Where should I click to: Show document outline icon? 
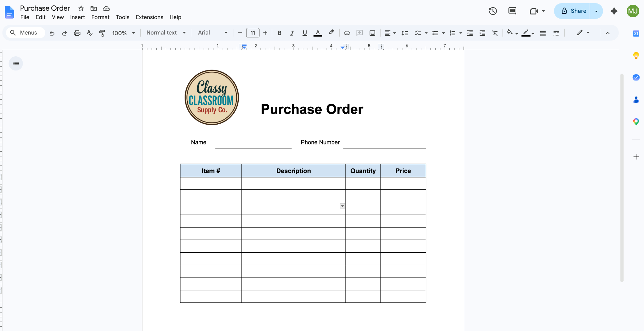coord(16,64)
